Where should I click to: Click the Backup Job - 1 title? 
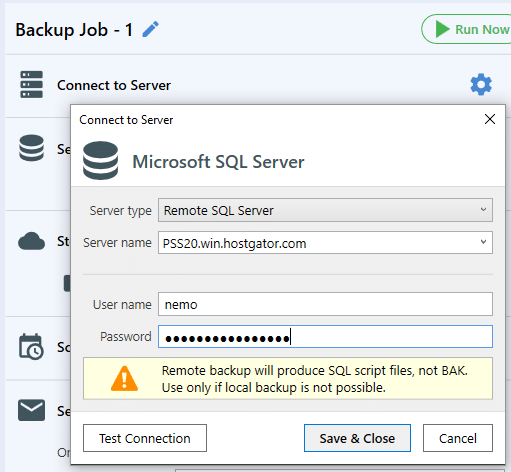(74, 30)
